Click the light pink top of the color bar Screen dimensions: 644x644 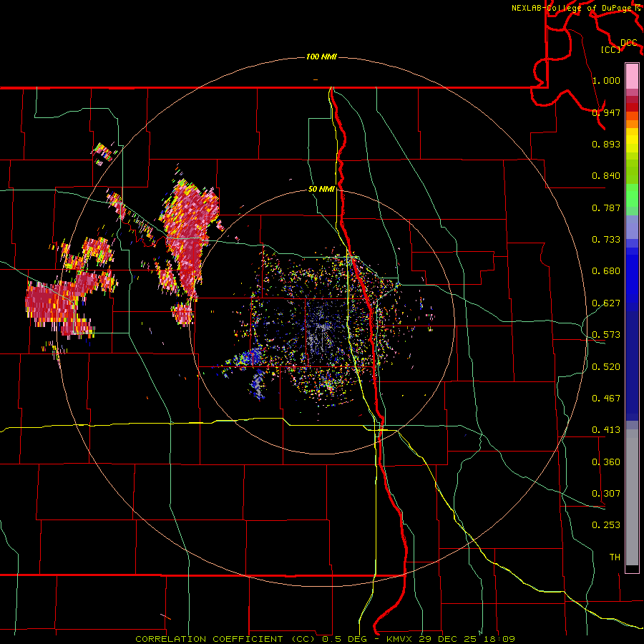click(632, 76)
